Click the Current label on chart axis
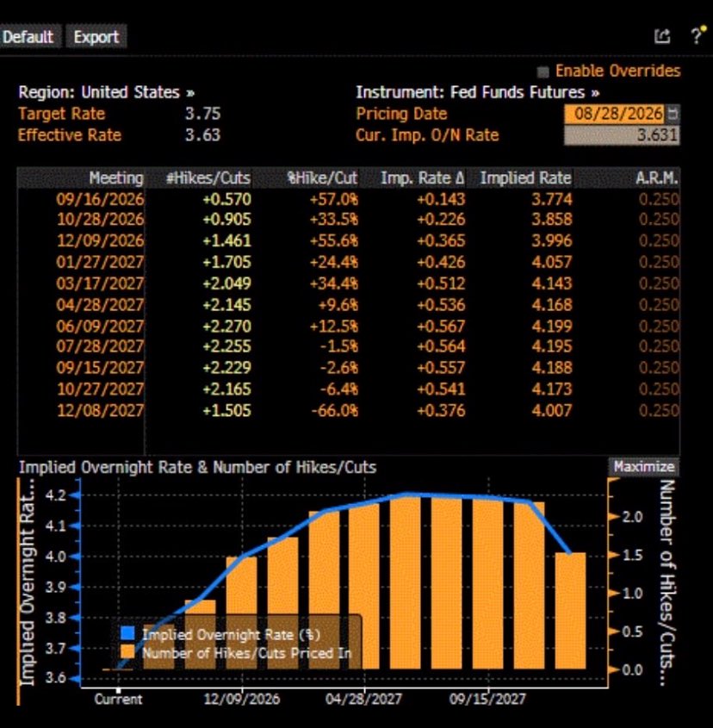This screenshot has height=728, width=713. pyautogui.click(x=118, y=699)
